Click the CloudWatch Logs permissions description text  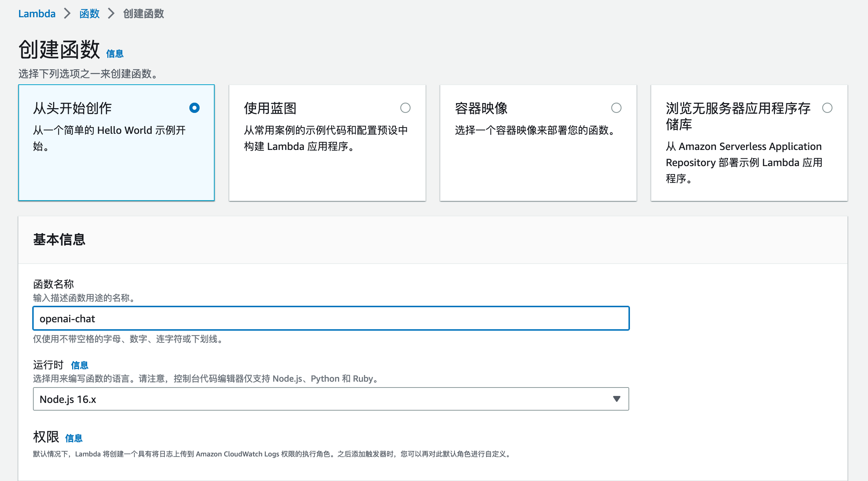272,454
